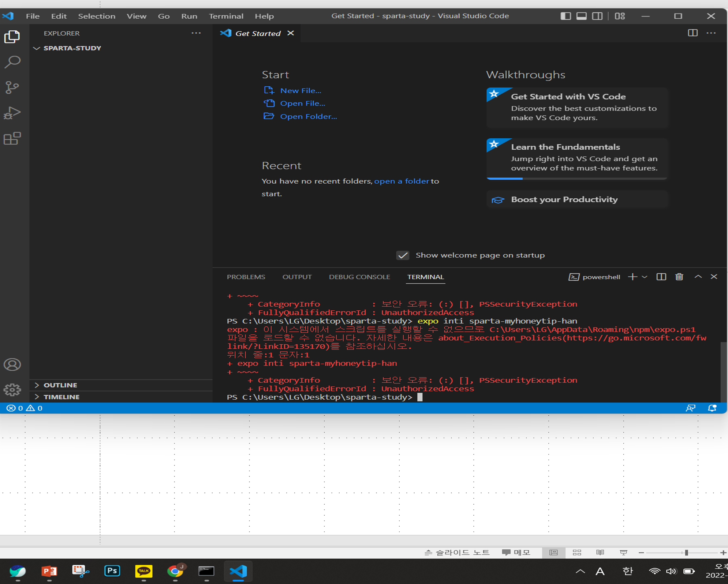728x584 pixels.
Task: Switch PowerPoint to reading view
Action: point(600,553)
